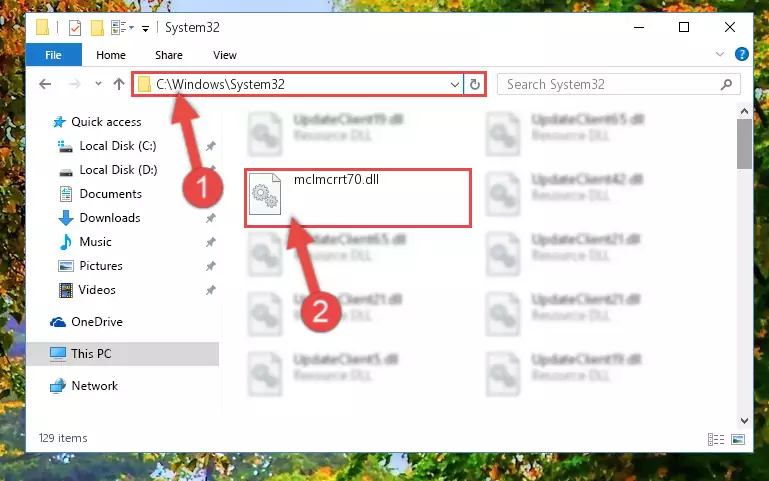Click the This PC monitor icon
The height and width of the screenshot is (481, 769).
[58, 354]
